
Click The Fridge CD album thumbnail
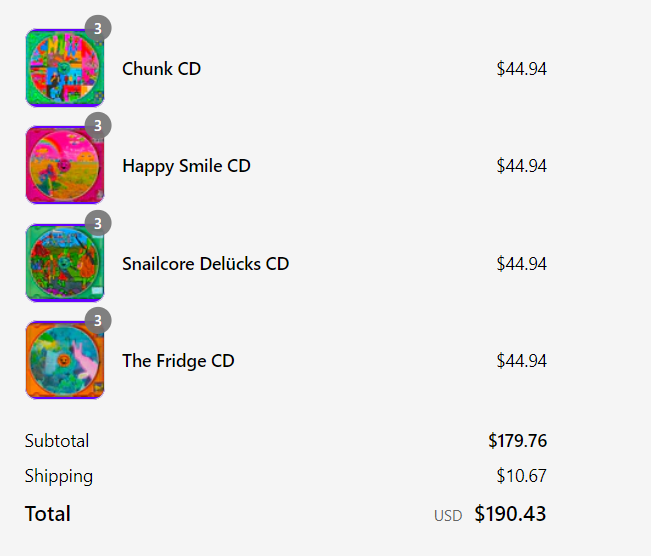65,360
